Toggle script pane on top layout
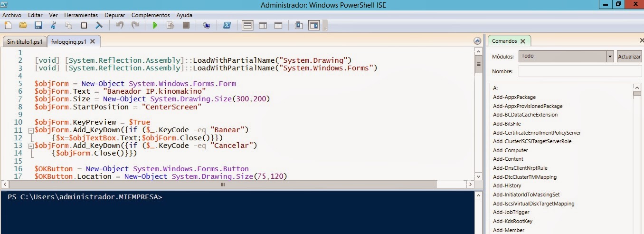The image size is (644, 234). pyautogui.click(x=247, y=25)
